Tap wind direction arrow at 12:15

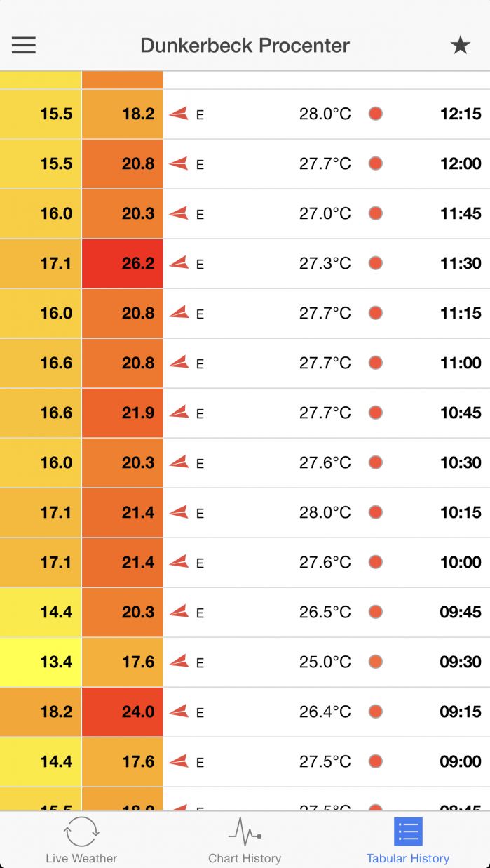(x=179, y=114)
